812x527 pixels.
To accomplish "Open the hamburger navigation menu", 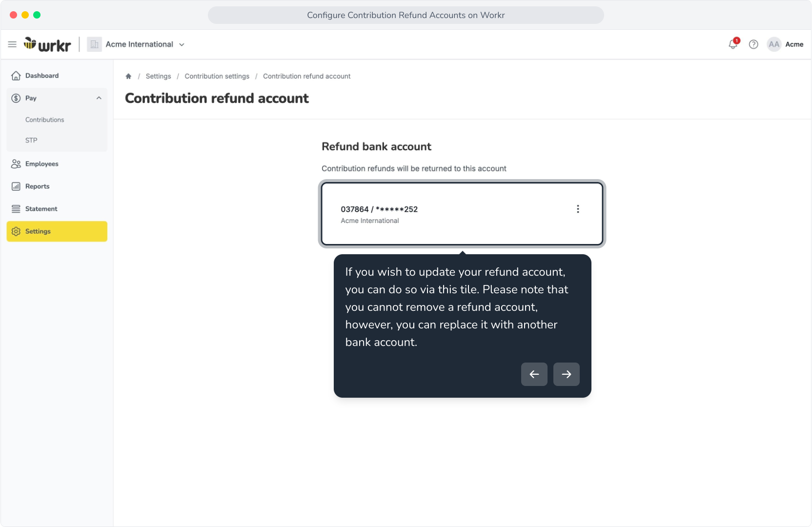I will pos(12,44).
